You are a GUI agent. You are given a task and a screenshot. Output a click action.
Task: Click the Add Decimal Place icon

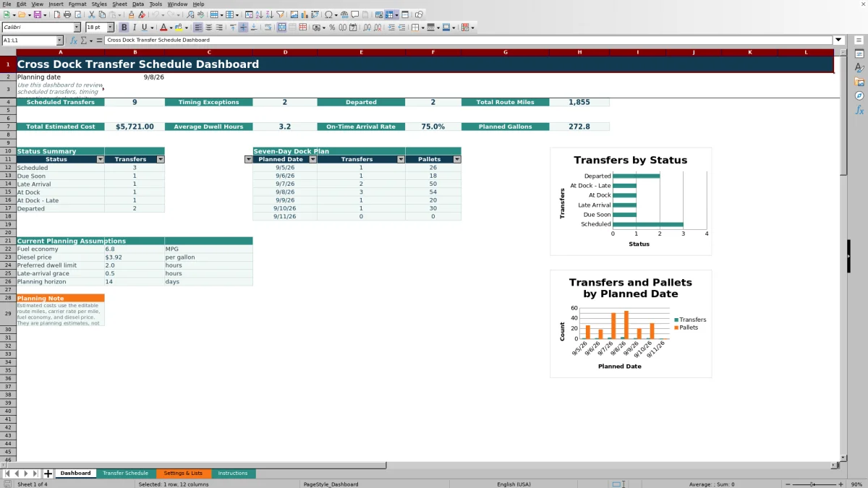tap(367, 27)
